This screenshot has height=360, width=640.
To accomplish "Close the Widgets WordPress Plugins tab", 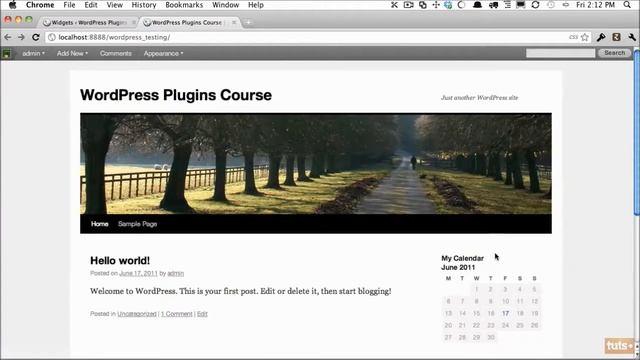I will [x=133, y=22].
